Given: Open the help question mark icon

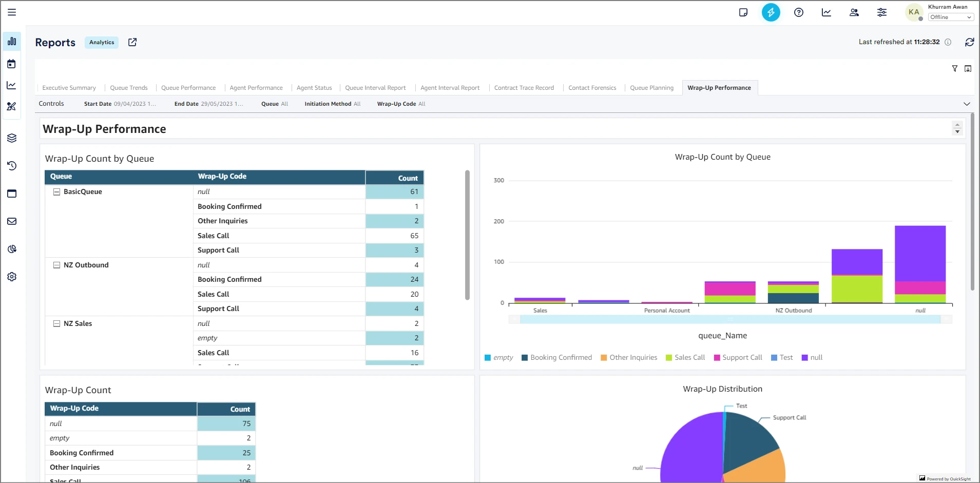Looking at the screenshot, I should [x=798, y=12].
